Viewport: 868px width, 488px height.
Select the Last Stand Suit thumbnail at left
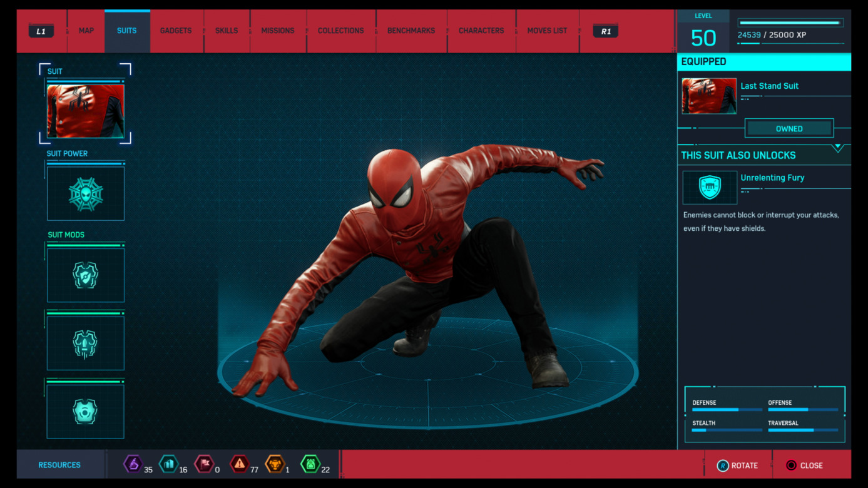coord(86,111)
